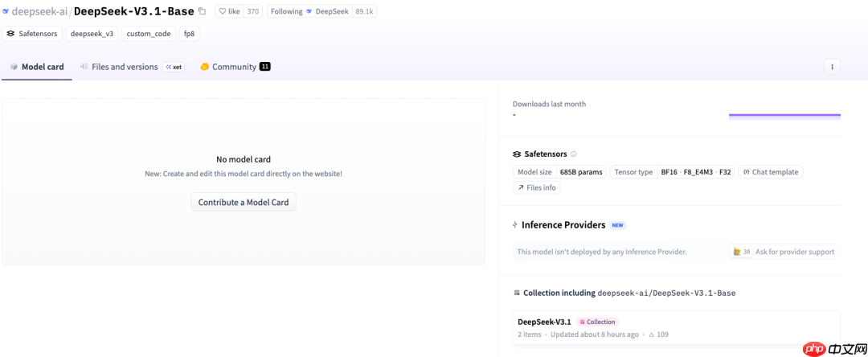Switch to the Community tab
868x357 pixels.
pos(235,67)
